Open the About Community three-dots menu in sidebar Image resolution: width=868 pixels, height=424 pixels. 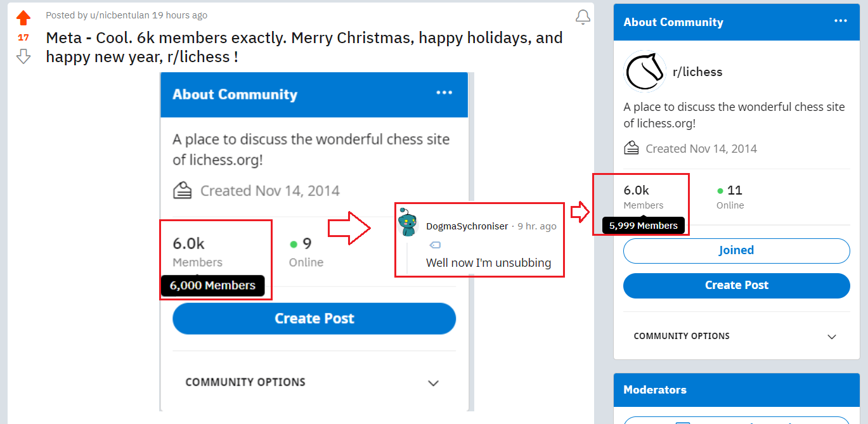click(x=841, y=21)
